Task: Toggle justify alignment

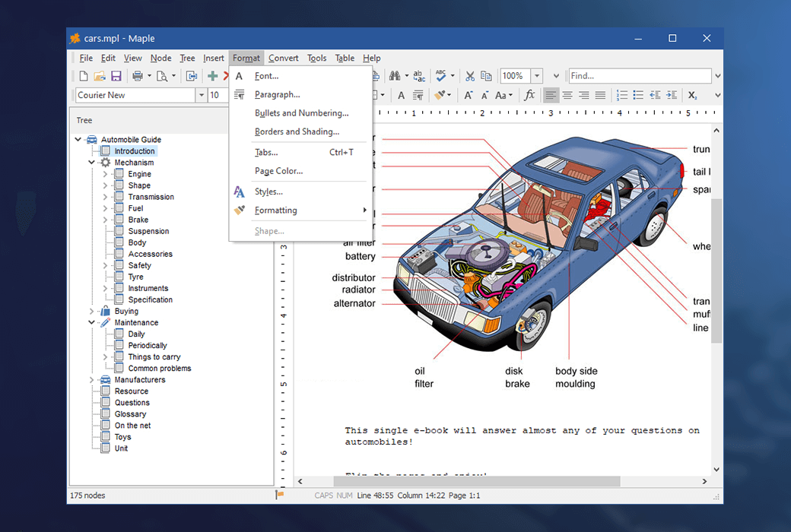Action: [600, 95]
